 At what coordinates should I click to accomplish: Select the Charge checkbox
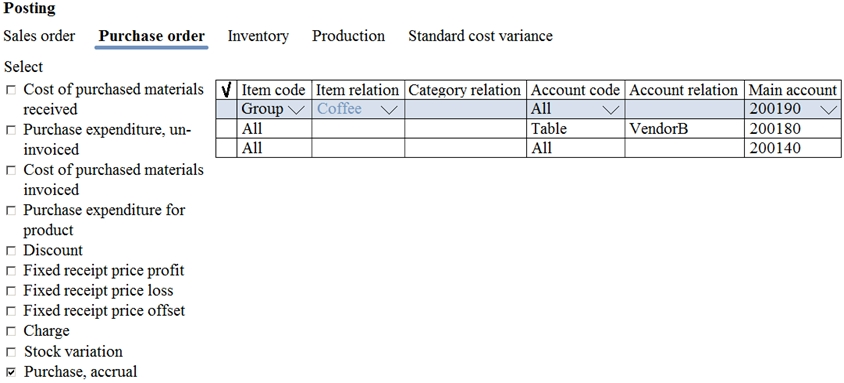[x=11, y=331]
